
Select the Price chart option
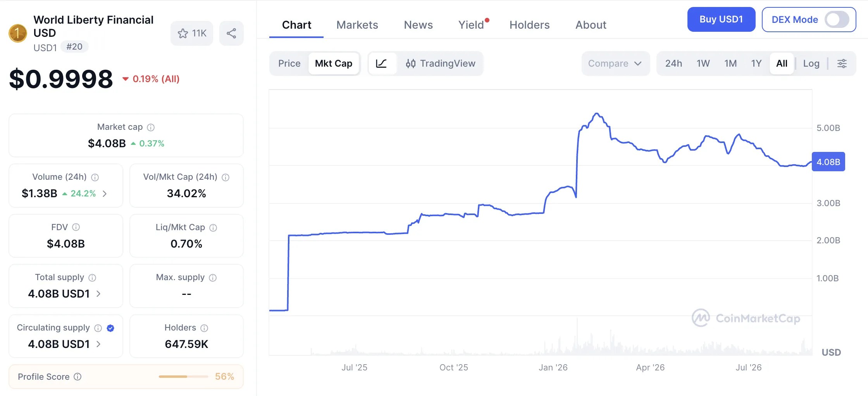coord(289,64)
